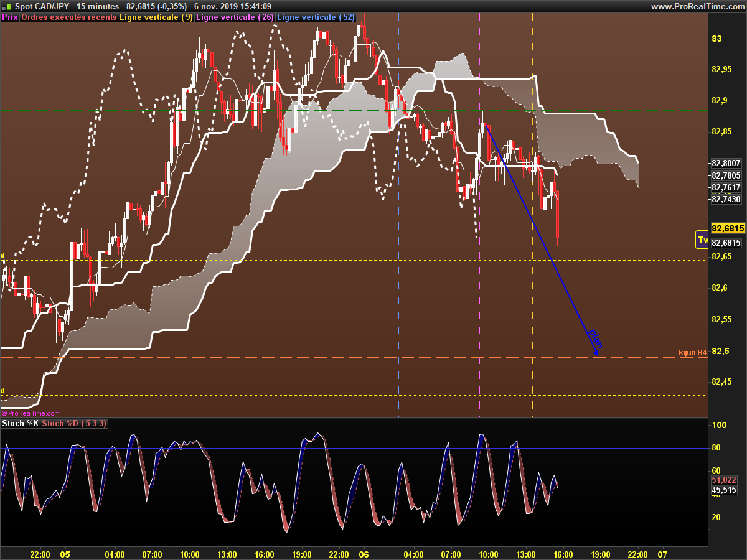This screenshot has height=560, width=747.
Task: Click the 45,515 stochastic value tag
Action: click(x=725, y=491)
